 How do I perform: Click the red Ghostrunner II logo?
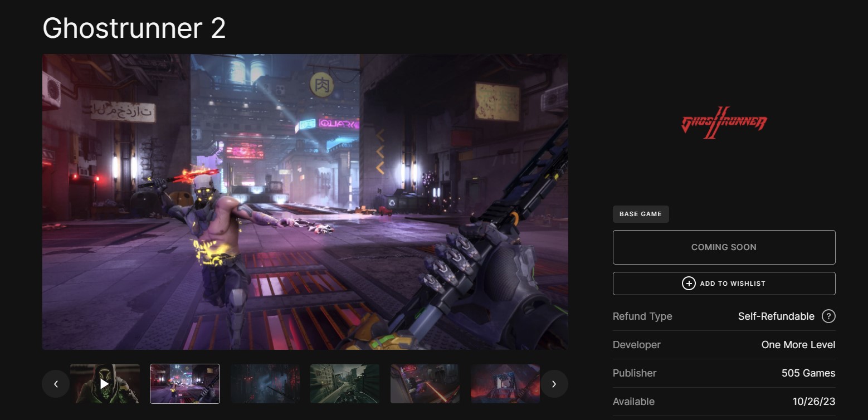(x=724, y=123)
